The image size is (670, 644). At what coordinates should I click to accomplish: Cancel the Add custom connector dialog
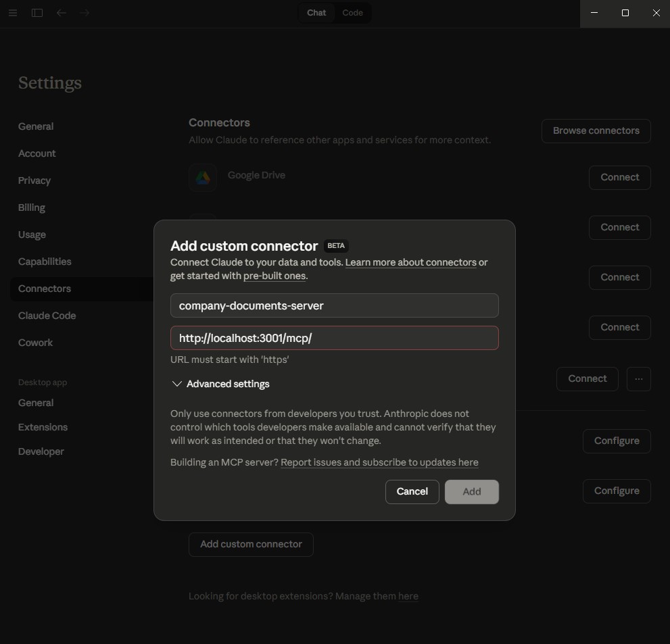click(412, 491)
